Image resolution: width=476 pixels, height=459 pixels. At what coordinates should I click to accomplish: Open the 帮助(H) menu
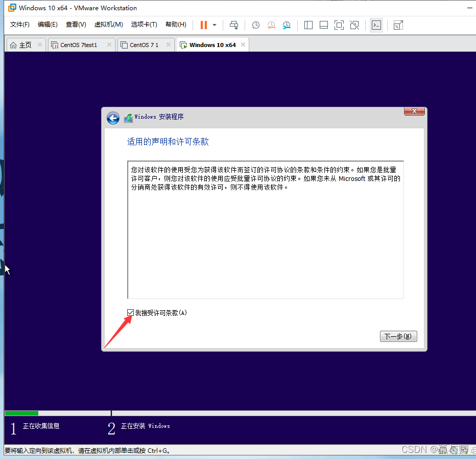[x=176, y=25]
